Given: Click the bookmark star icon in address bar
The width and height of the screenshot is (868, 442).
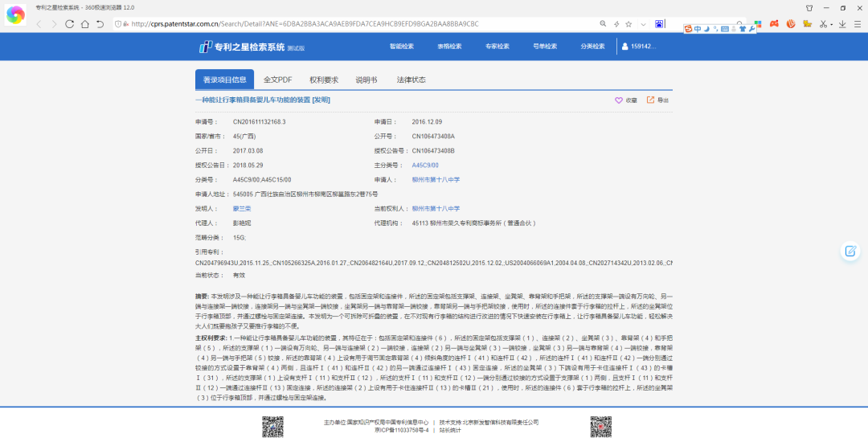Looking at the screenshot, I should tap(629, 24).
